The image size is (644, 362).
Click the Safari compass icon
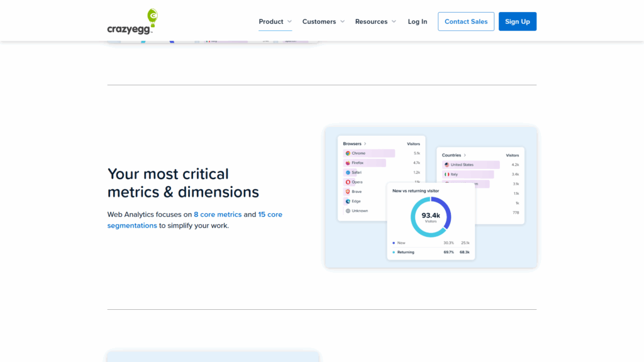click(348, 172)
